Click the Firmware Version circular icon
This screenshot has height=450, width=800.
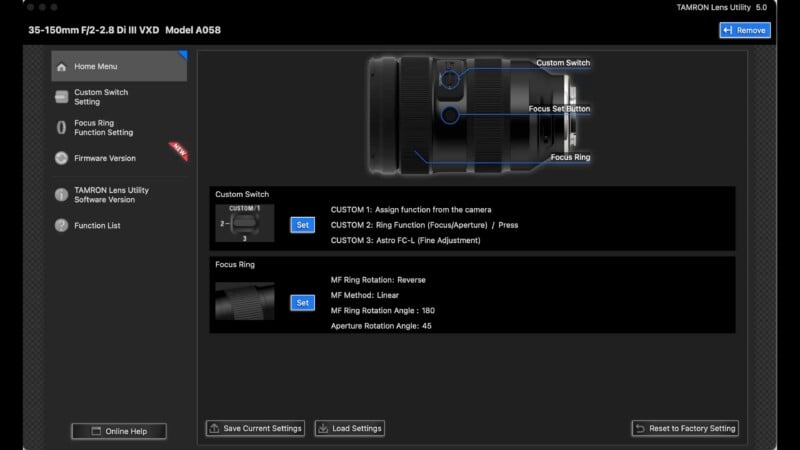pos(61,158)
